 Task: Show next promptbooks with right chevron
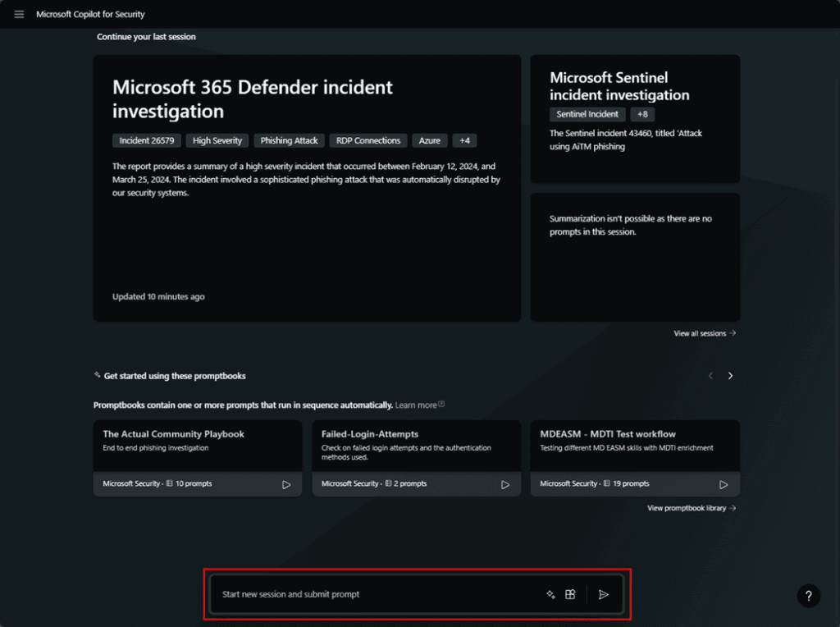pos(730,376)
